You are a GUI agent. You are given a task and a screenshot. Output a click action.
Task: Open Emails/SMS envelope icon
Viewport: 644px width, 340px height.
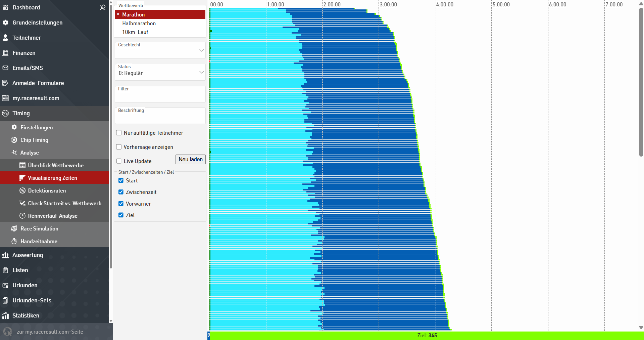point(5,68)
